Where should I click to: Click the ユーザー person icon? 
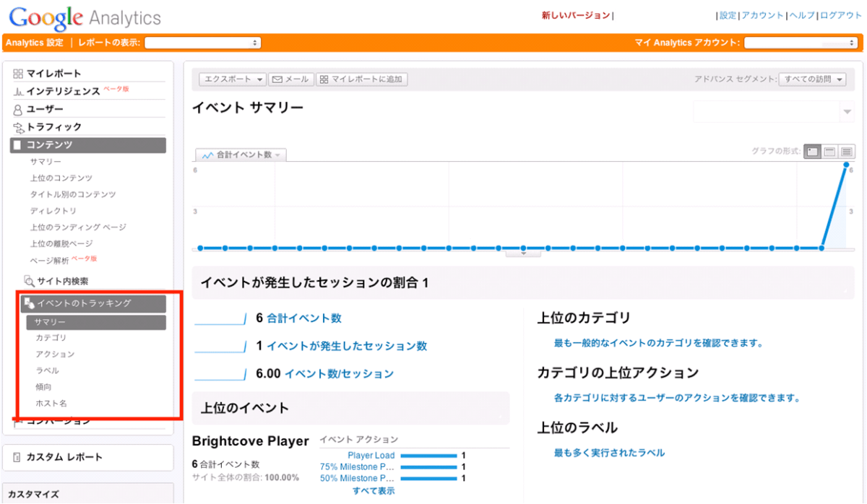(18, 110)
